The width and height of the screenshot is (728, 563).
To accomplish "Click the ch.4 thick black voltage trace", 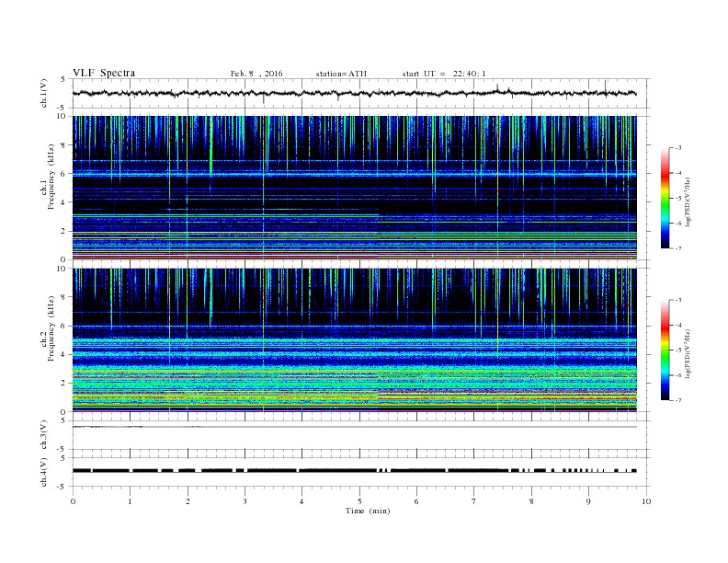I will (355, 471).
